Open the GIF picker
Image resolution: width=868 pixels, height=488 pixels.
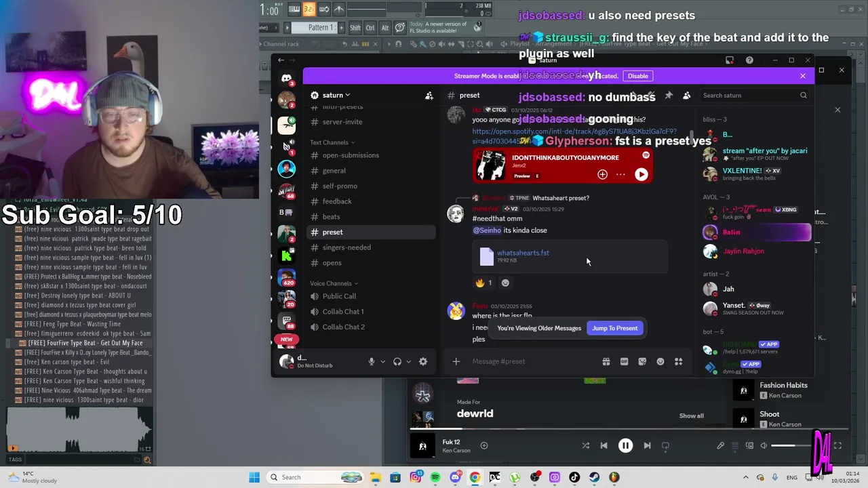click(x=624, y=362)
